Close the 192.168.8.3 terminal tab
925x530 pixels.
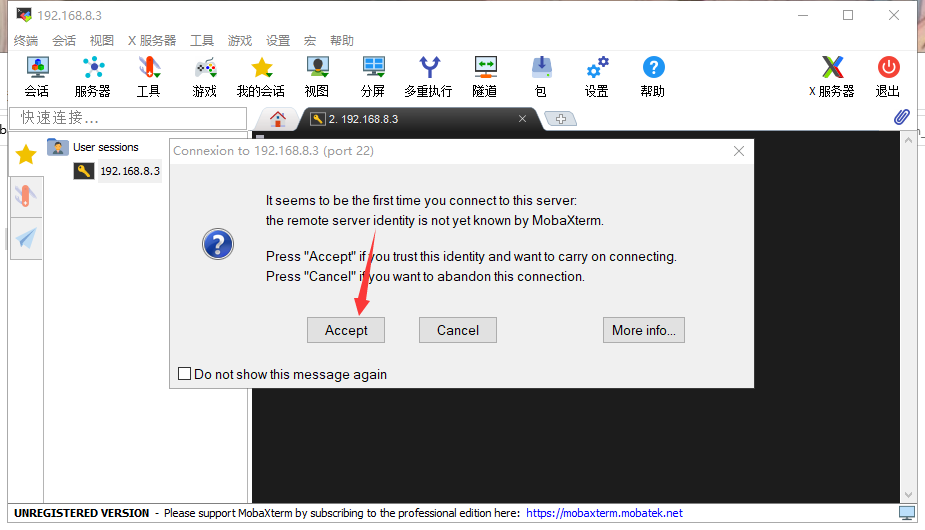pyautogui.click(x=522, y=119)
